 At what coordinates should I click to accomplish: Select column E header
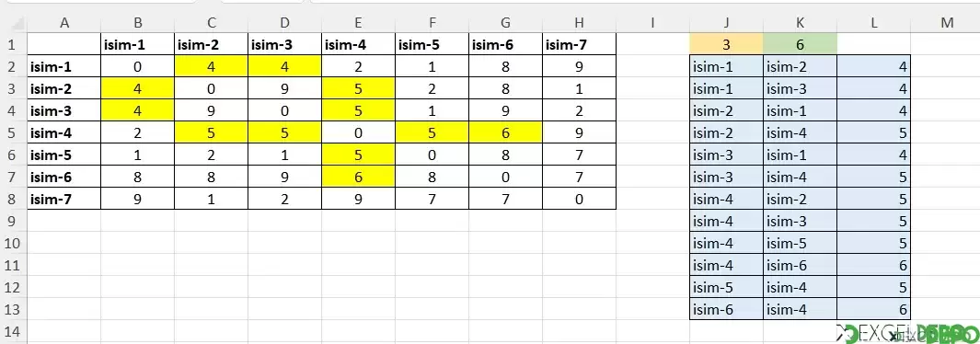(x=358, y=23)
